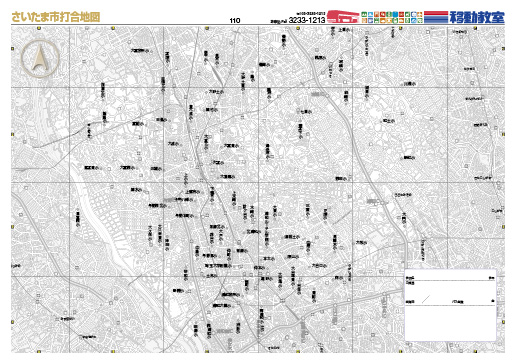
Task: Click the lower blue stripe of banner
Action: 436,21
